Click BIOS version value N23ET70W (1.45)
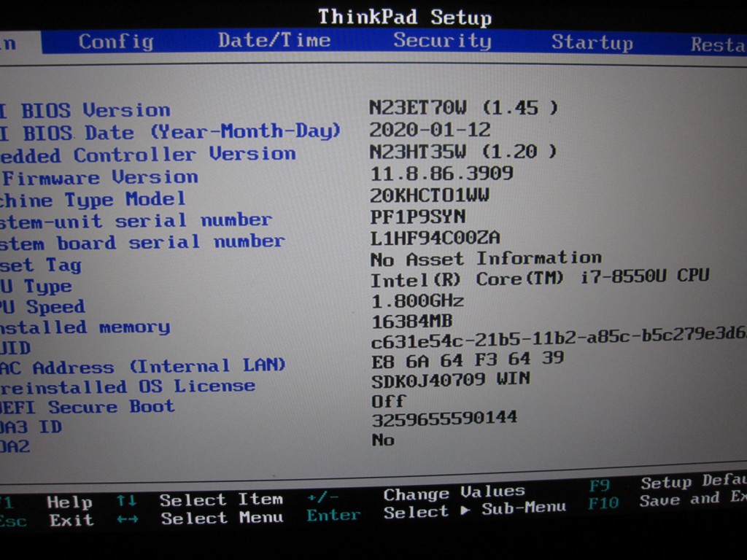747x560 pixels. point(463,108)
